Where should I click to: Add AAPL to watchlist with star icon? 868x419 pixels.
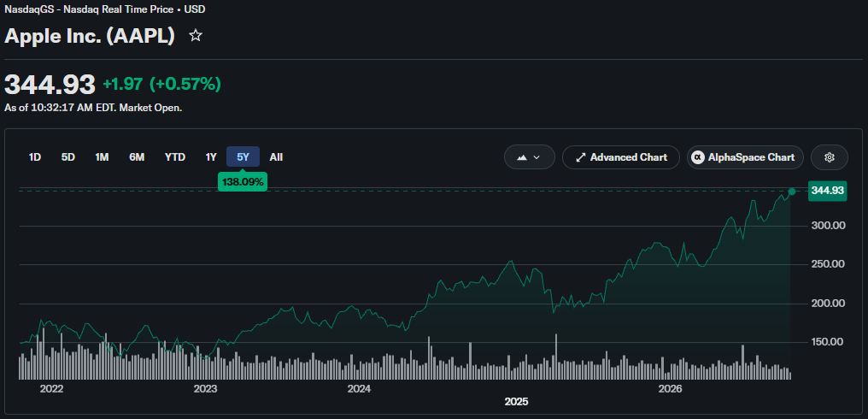pyautogui.click(x=196, y=36)
